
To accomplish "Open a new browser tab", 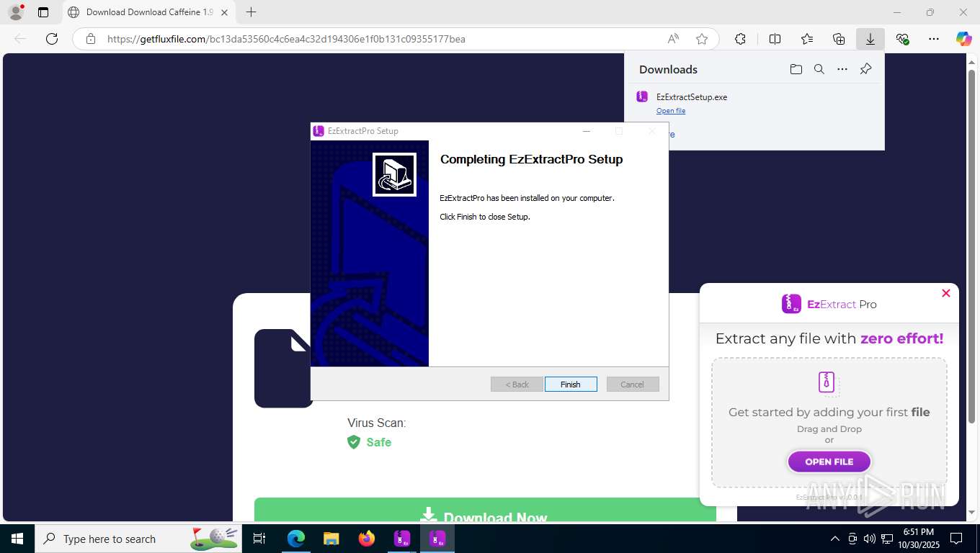I will tap(251, 12).
